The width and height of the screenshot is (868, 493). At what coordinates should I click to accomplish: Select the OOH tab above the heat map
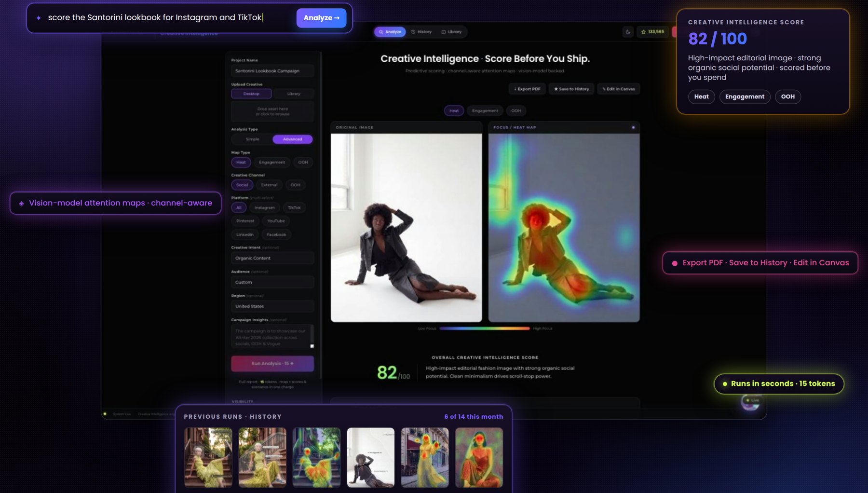516,111
